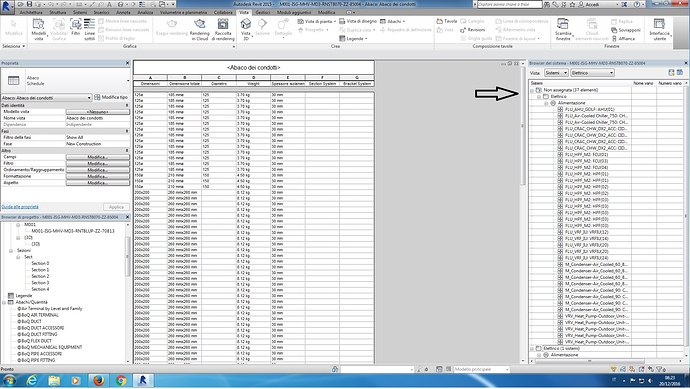Click the Filtri ribbon icon
The image size is (690, 389).
coord(76,29)
